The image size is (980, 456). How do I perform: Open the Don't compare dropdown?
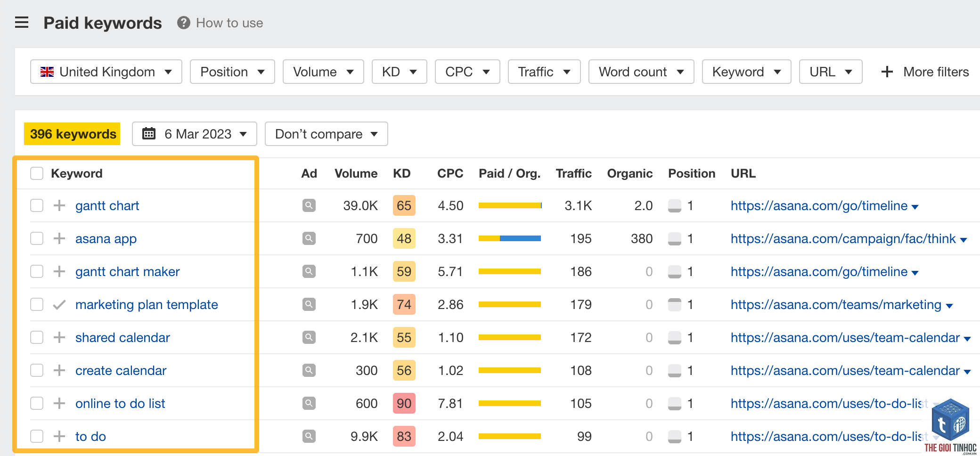(326, 134)
